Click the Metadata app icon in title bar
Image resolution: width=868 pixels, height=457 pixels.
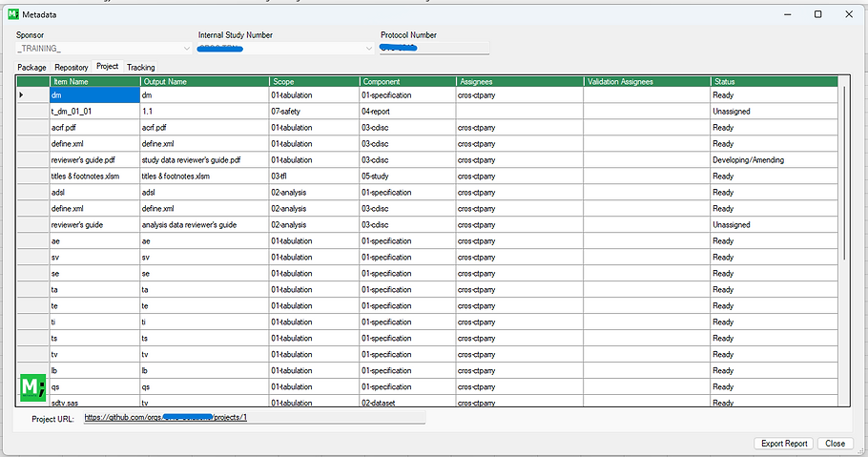[13, 14]
